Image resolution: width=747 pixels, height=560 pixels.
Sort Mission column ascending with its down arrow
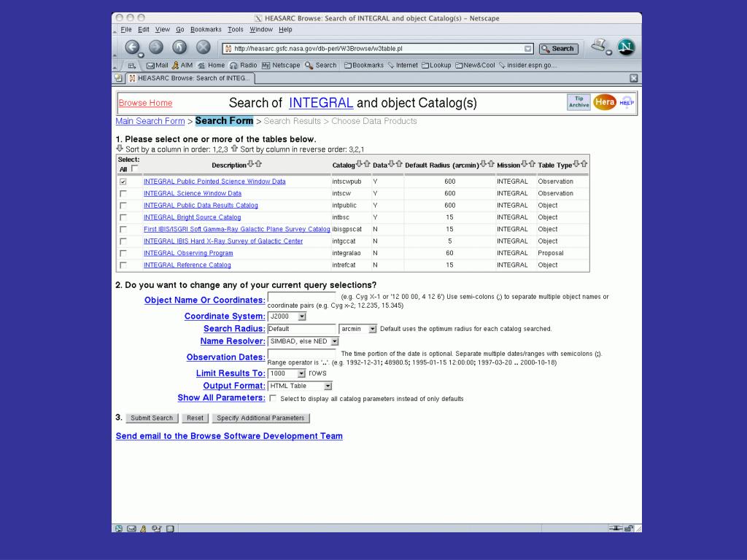524,164
